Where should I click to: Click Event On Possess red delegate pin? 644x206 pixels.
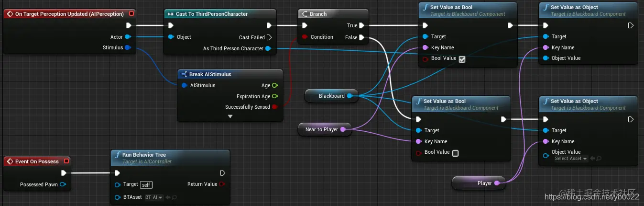[x=66, y=161]
